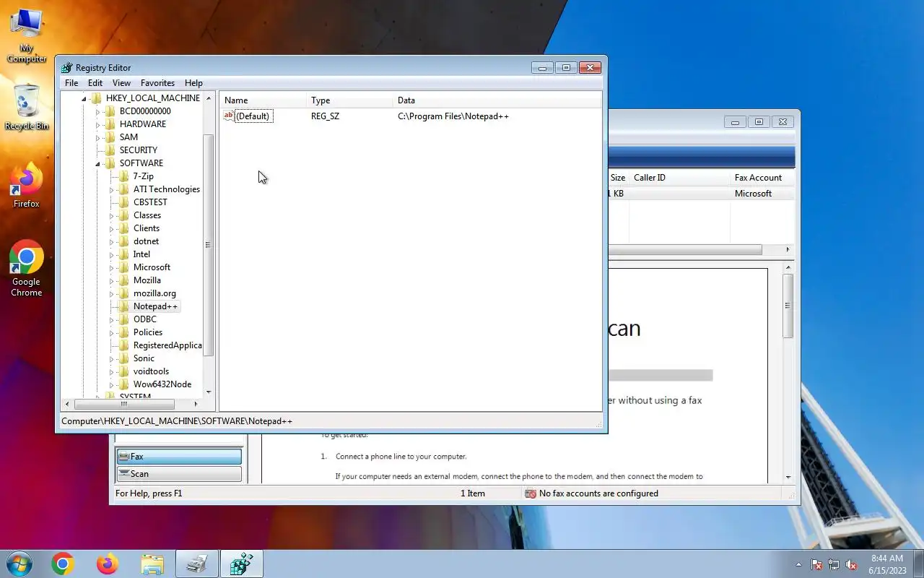The width and height of the screenshot is (924, 578).
Task: Click the fax list horizontal scrollbar
Action: tap(684, 249)
